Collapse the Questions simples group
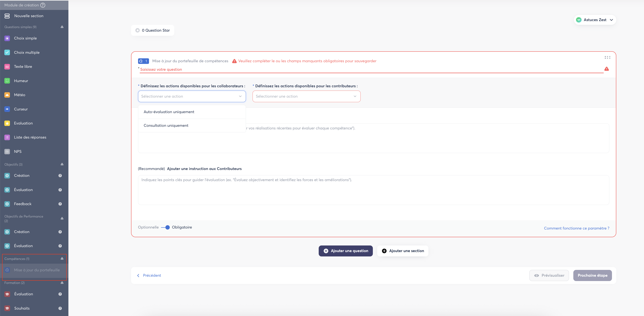Screen dimensions: 644x316 click(x=62, y=27)
